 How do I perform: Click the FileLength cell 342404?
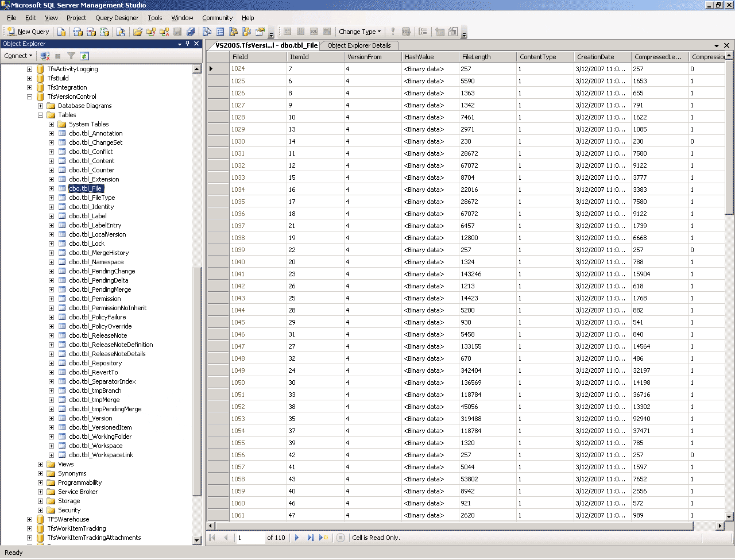pyautogui.click(x=488, y=370)
